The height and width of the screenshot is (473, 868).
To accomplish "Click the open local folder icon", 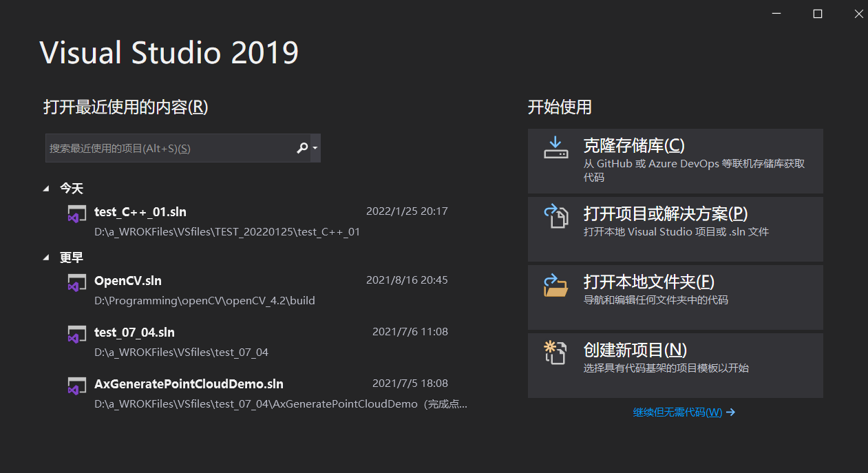I will (x=555, y=284).
